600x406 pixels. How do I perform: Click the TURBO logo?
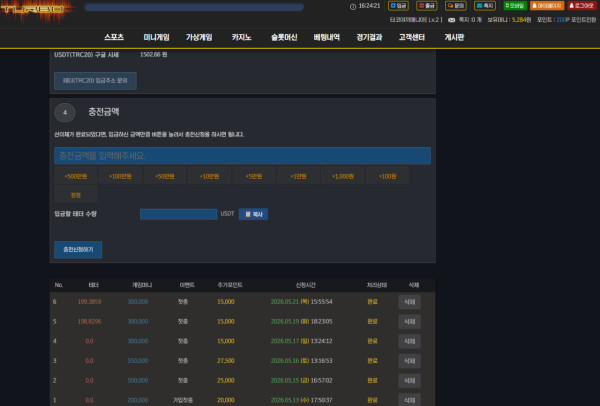(x=36, y=11)
